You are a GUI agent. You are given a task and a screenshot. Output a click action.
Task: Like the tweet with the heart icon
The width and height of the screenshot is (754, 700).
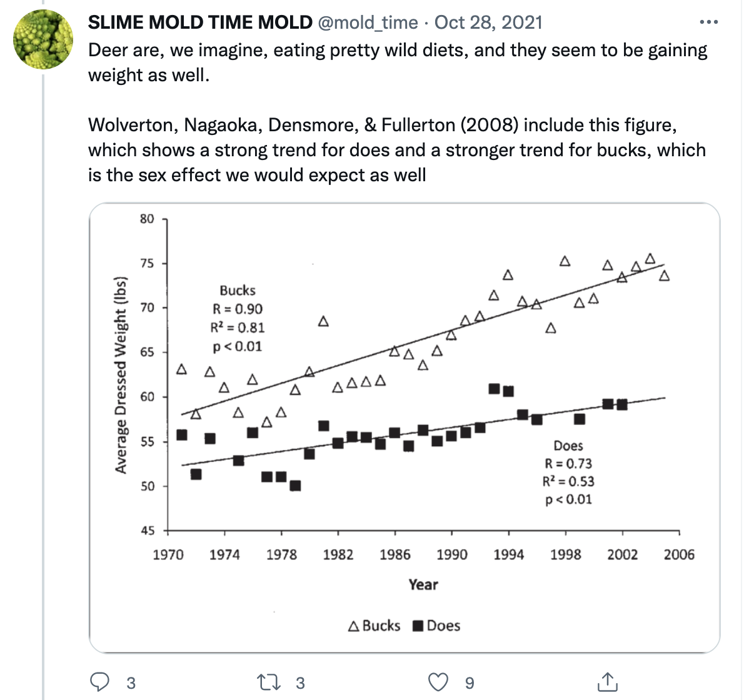click(438, 682)
